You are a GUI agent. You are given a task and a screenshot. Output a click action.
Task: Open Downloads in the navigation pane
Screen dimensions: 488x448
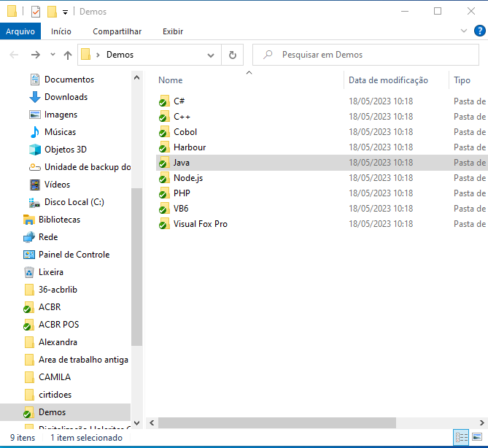[x=66, y=97]
